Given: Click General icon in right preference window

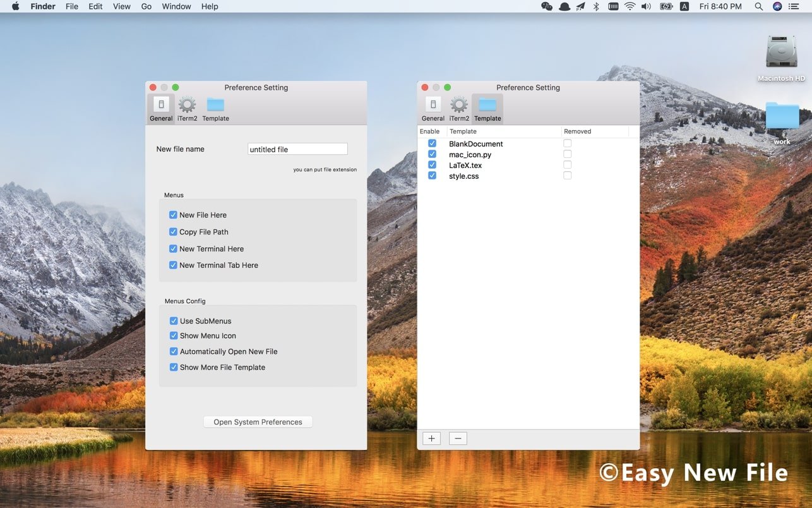Looking at the screenshot, I should 433,108.
